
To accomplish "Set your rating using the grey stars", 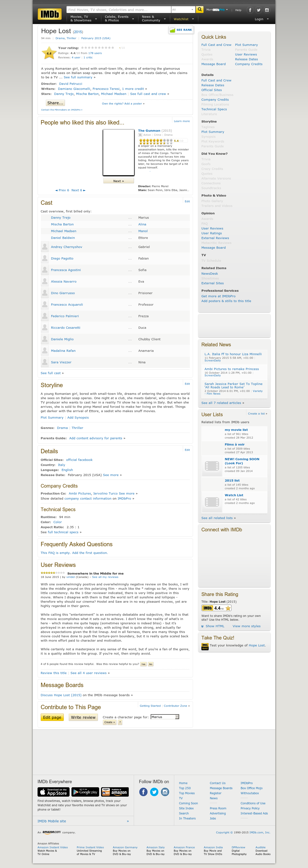I will coord(97,48).
